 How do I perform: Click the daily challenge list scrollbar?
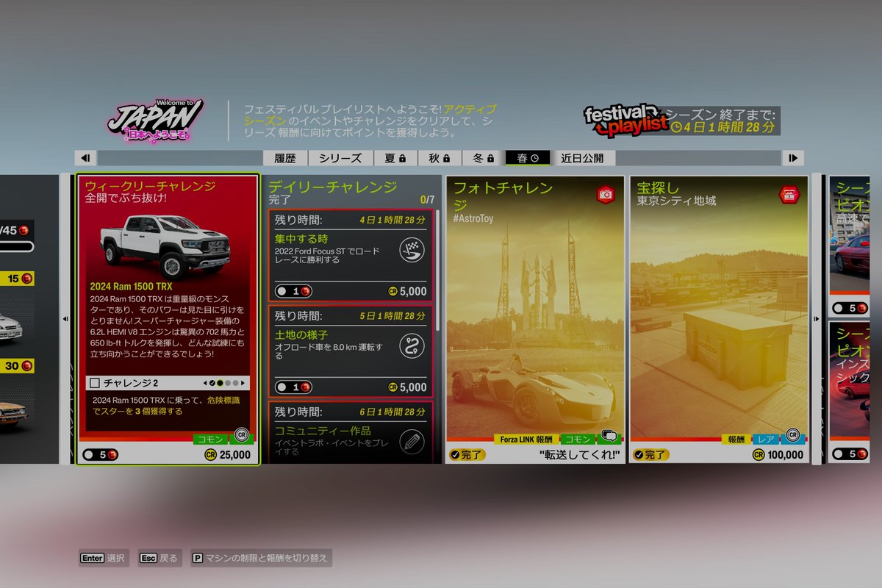click(x=438, y=272)
